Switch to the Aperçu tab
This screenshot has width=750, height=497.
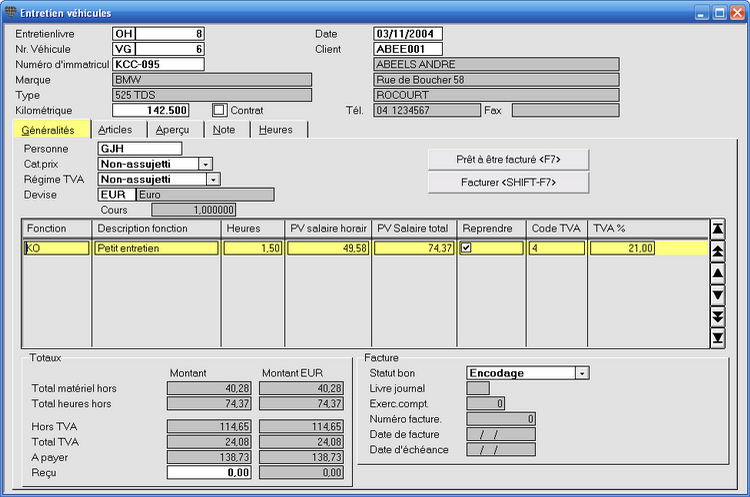click(x=173, y=129)
